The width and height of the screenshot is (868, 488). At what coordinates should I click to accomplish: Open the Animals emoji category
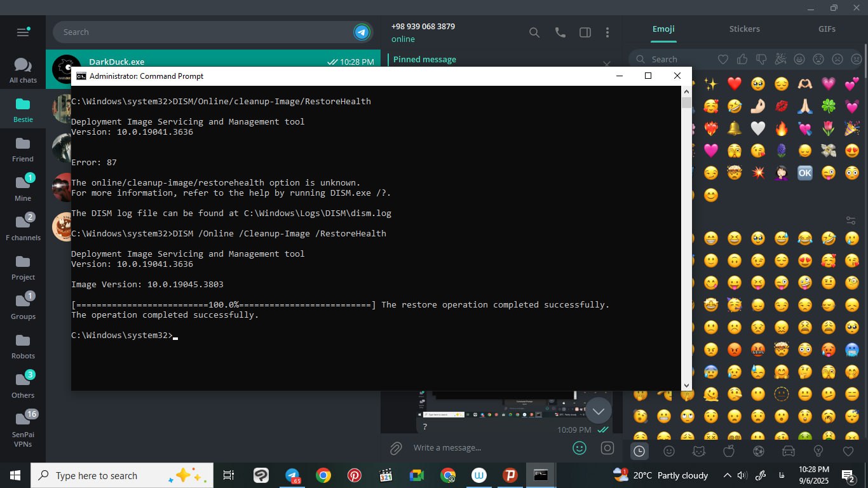point(698,451)
